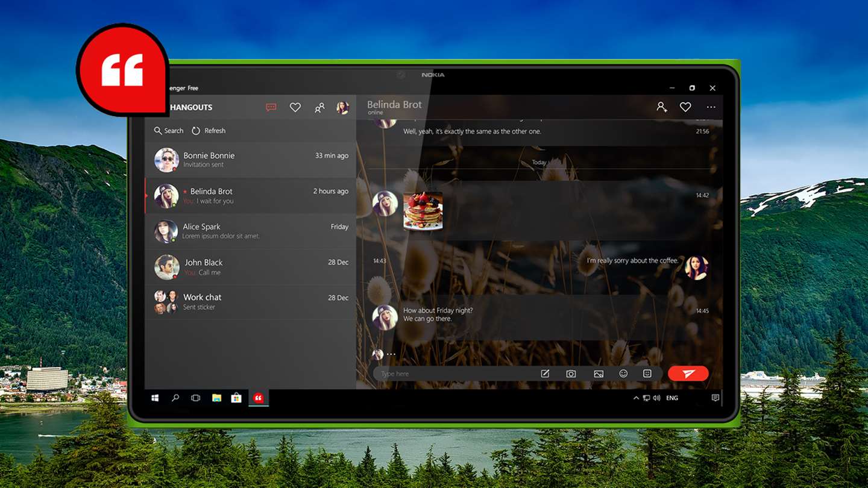Open Task View on taskbar
This screenshot has height=488, width=868.
pos(195,398)
